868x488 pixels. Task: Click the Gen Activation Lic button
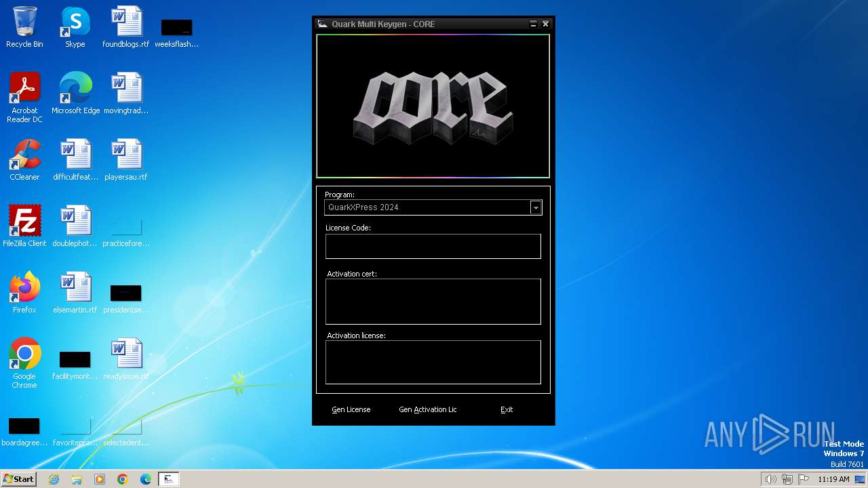coord(428,409)
